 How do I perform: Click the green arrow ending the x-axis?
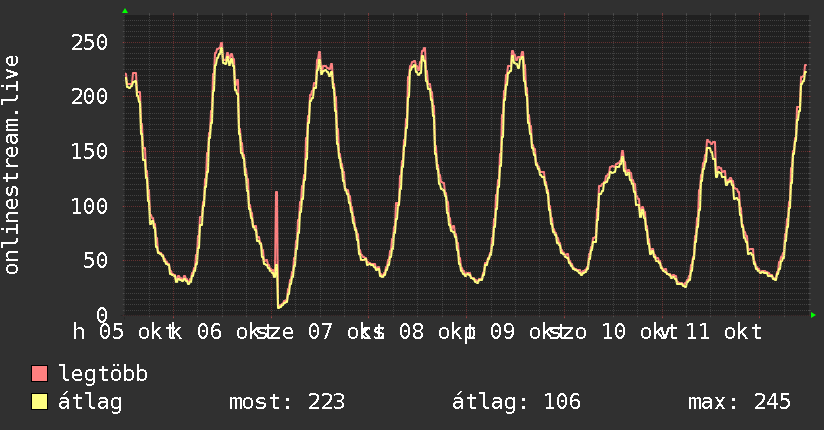pyautogui.click(x=813, y=315)
